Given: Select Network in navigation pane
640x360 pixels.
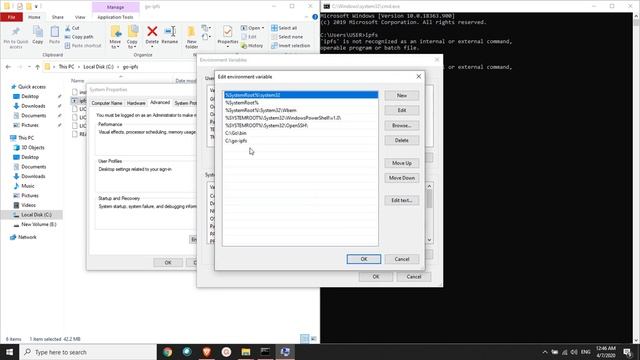Looking at the screenshot, I should pos(27,237).
